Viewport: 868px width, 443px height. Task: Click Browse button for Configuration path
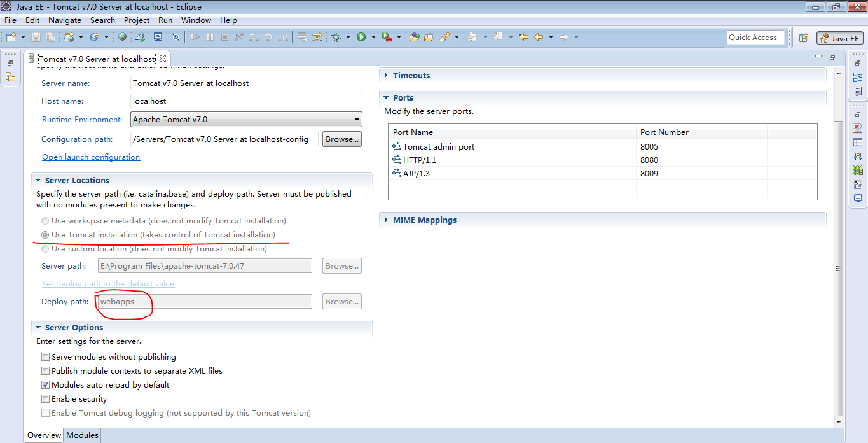coord(342,139)
